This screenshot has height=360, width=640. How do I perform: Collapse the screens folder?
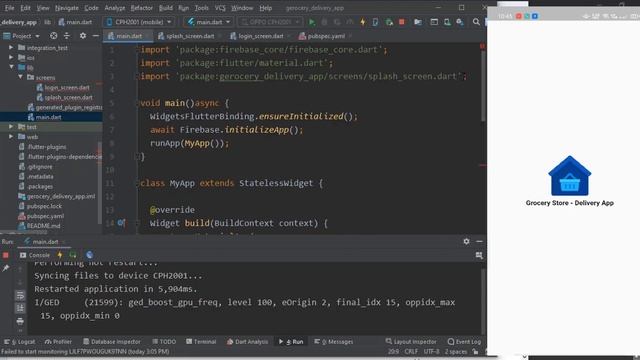pyautogui.click(x=20, y=77)
